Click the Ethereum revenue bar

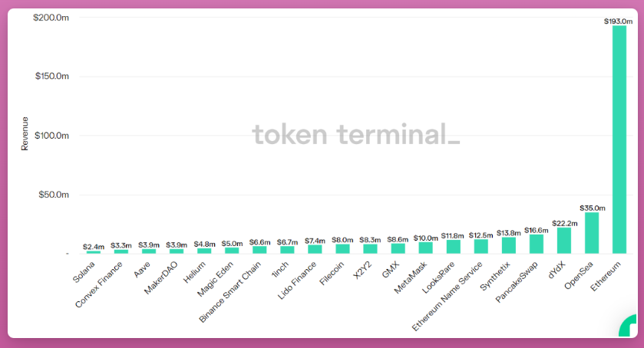coord(619,140)
